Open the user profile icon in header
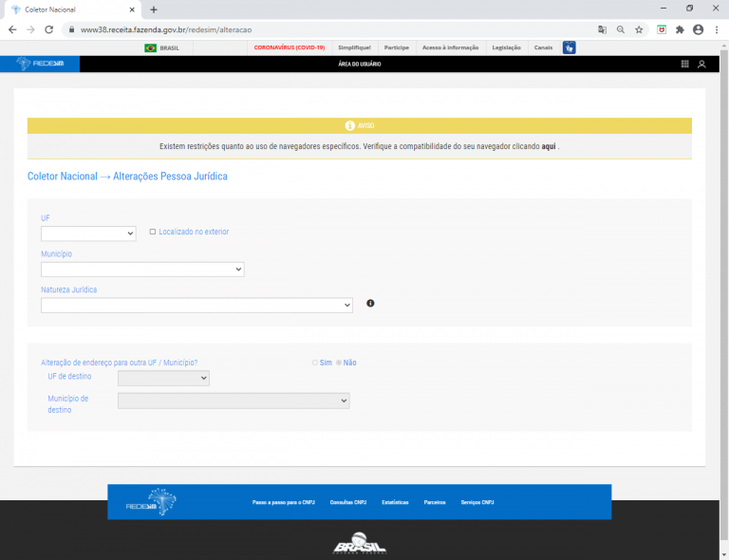 (x=701, y=65)
